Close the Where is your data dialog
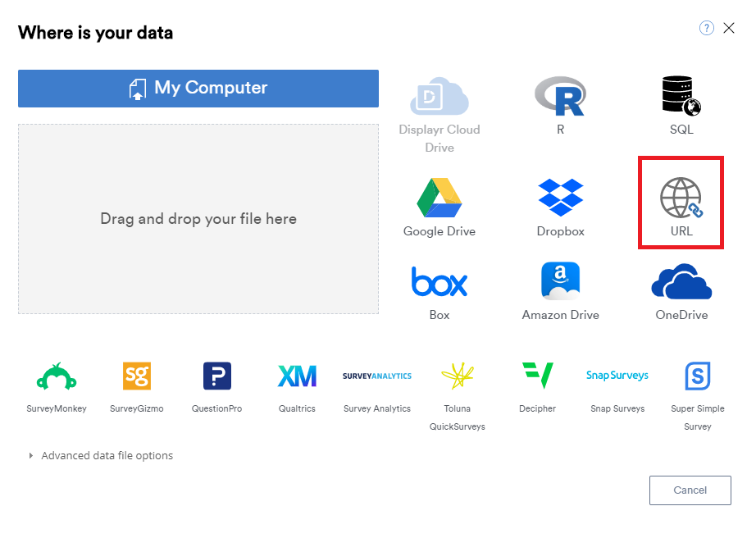This screenshot has height=538, width=756. (729, 28)
